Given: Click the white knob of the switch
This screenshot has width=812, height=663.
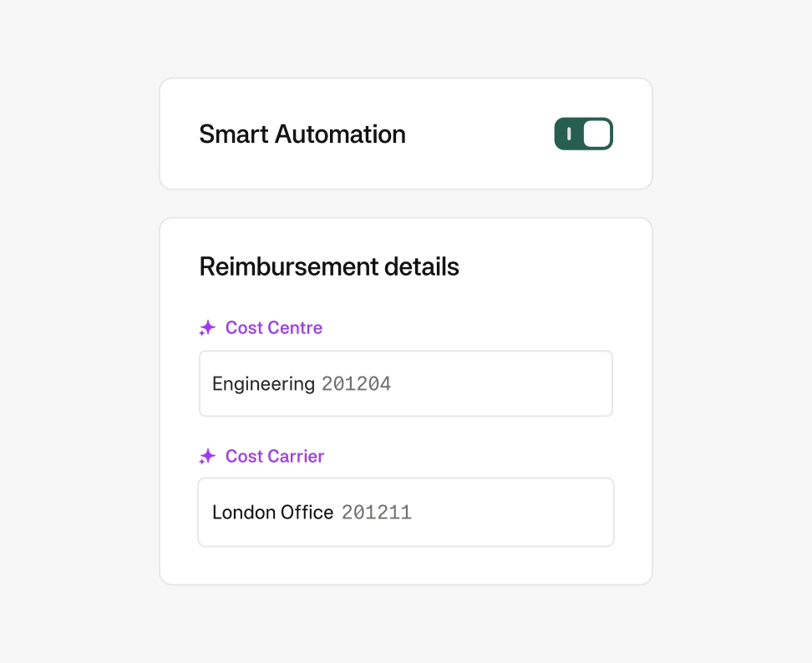Looking at the screenshot, I should point(596,134).
